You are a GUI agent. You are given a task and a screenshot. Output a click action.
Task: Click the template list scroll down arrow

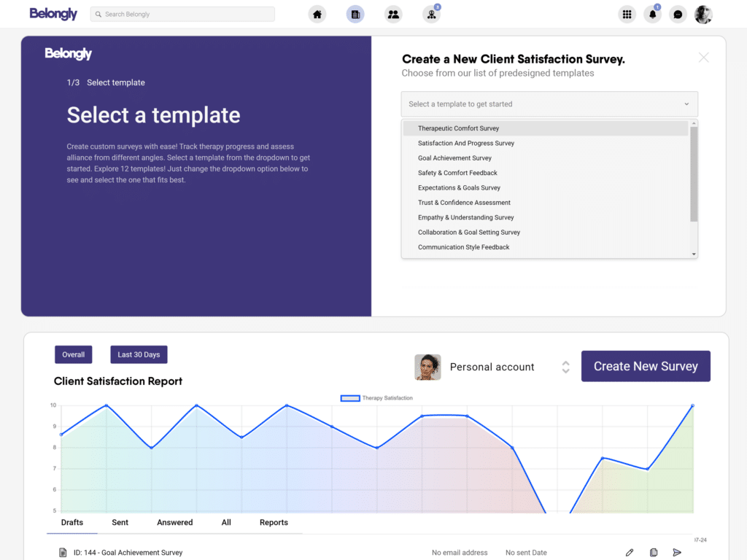coord(694,254)
